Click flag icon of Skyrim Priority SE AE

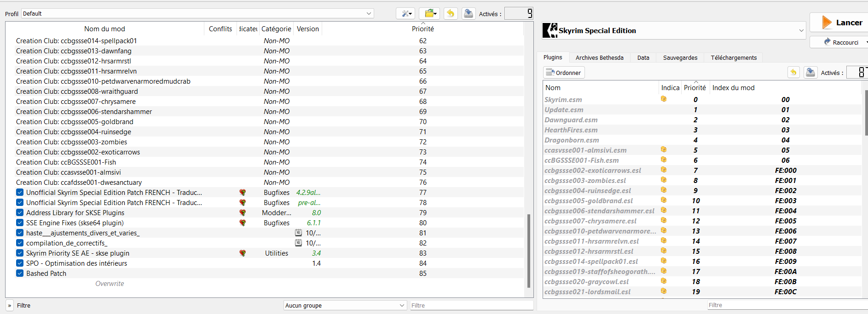click(243, 253)
